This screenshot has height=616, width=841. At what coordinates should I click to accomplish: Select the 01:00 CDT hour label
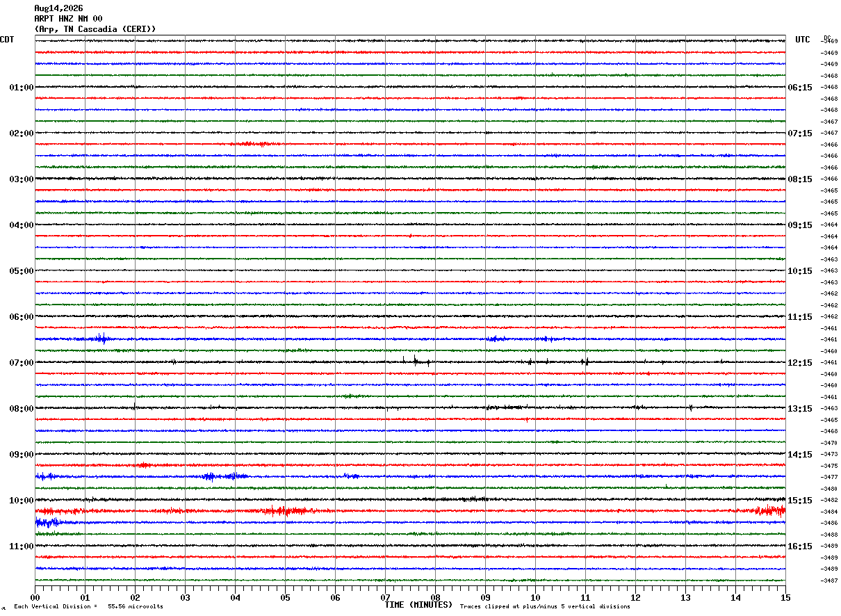pos(21,88)
